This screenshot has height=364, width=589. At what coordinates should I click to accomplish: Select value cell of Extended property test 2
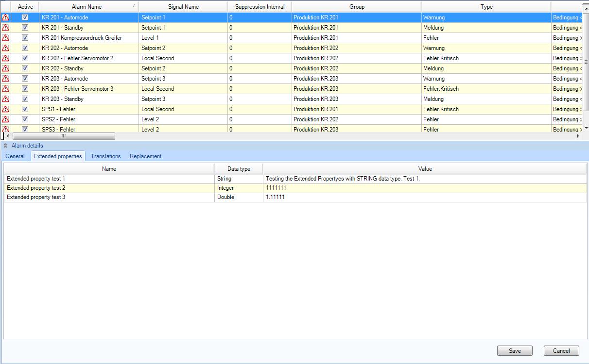pyautogui.click(x=424, y=188)
